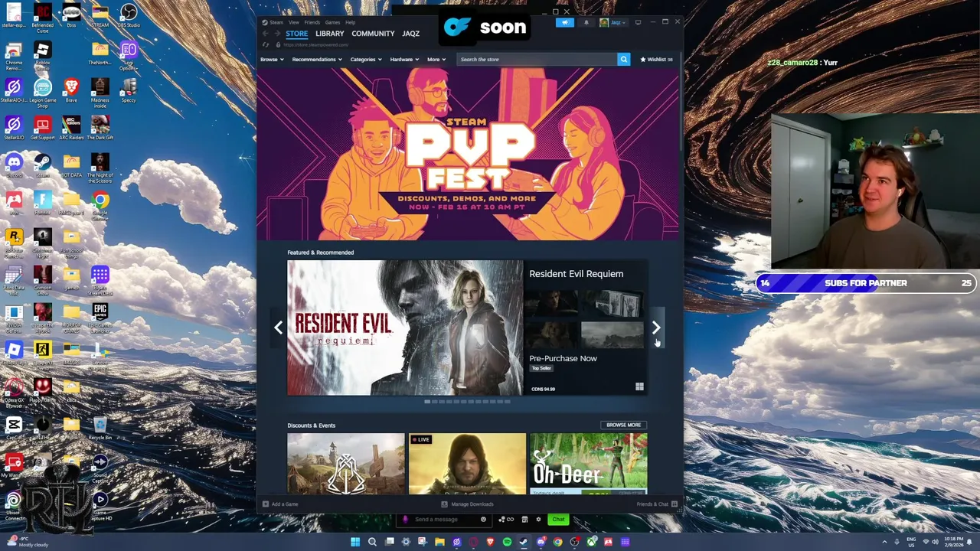
Task: Open the Brave browser desktop icon
Action: coord(71,90)
